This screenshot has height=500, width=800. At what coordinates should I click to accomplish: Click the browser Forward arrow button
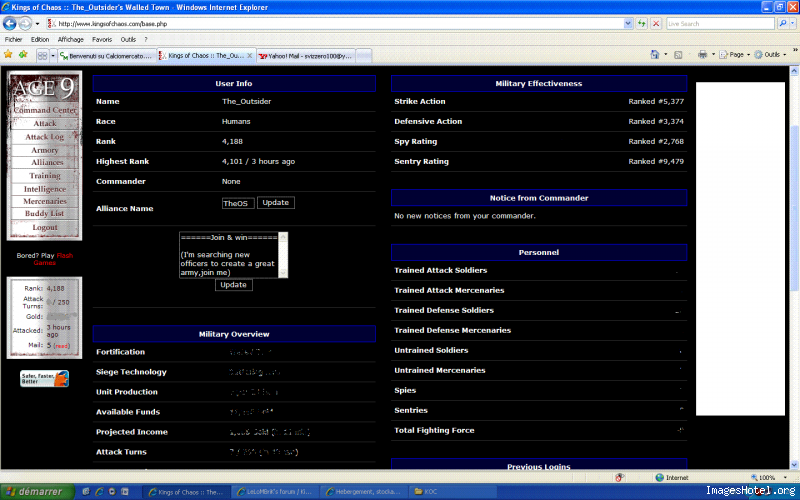(24, 23)
